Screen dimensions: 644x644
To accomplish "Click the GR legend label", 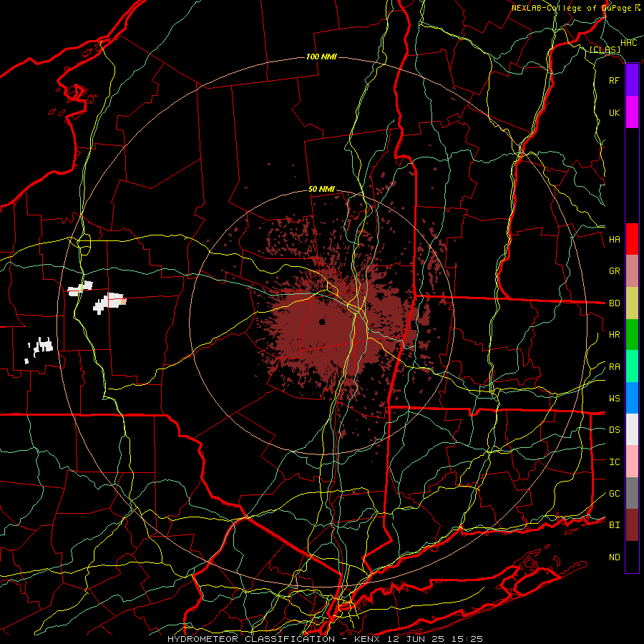I will 615,271.
